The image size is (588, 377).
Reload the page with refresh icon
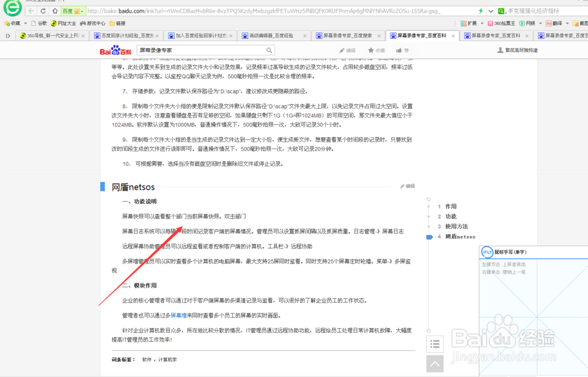pos(43,11)
